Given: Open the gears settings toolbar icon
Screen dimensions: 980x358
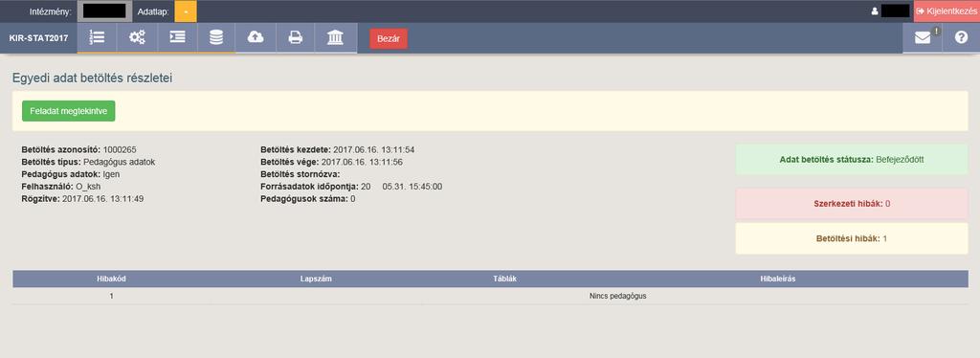Looking at the screenshot, I should click(x=137, y=37).
